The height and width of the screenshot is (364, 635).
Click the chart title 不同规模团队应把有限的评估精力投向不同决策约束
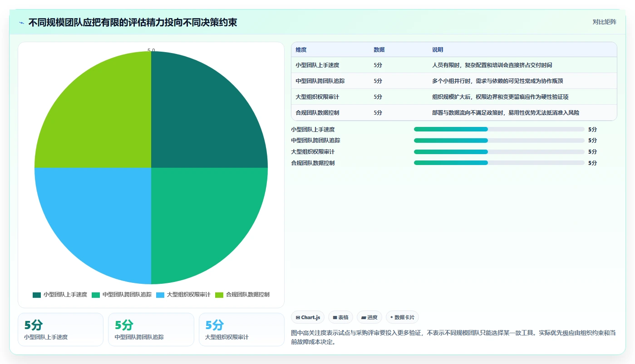tap(133, 23)
